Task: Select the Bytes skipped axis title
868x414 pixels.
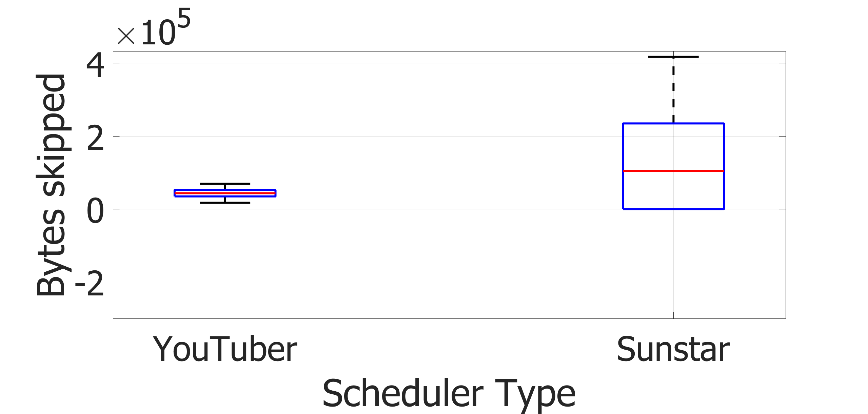Action: point(51,185)
